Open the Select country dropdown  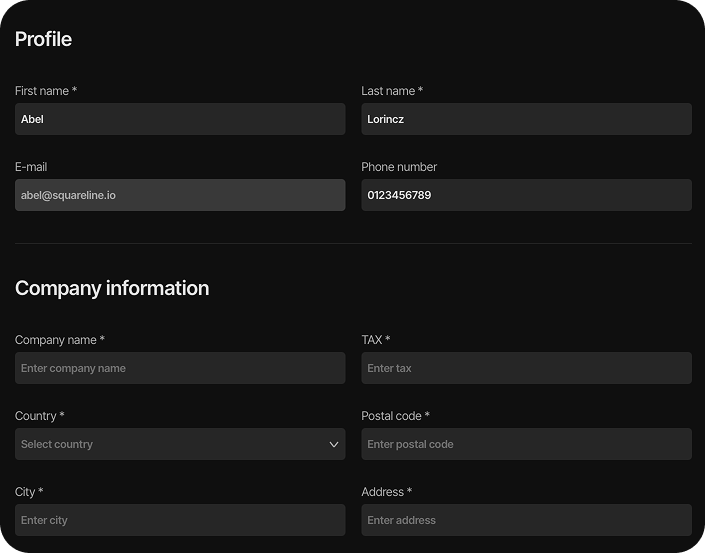coord(170,444)
